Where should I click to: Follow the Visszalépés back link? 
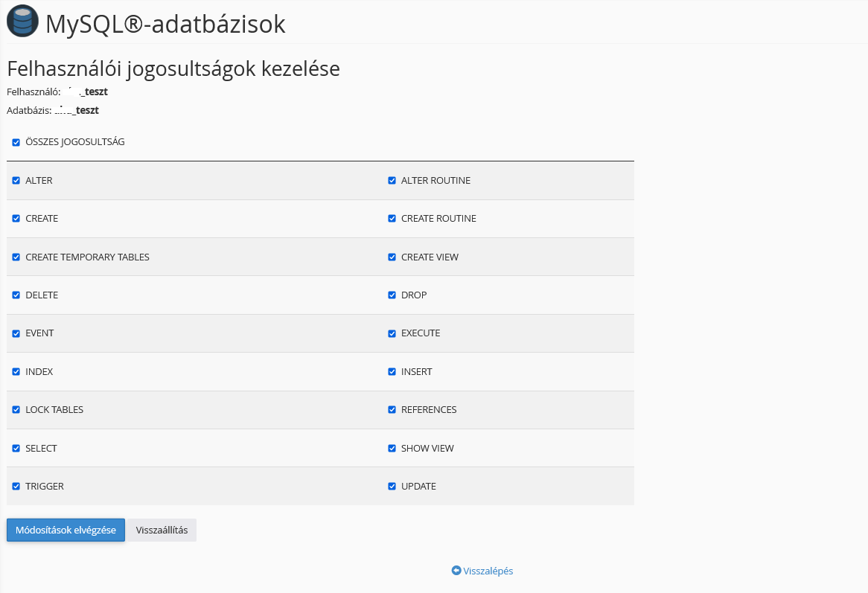482,571
